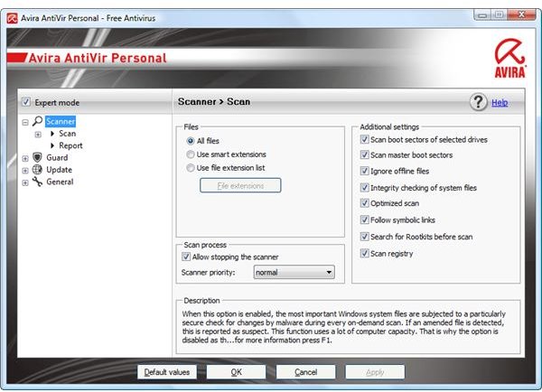Viewport: 542px width, 392px height.
Task: Minimize the Avira window
Action: [482, 14]
